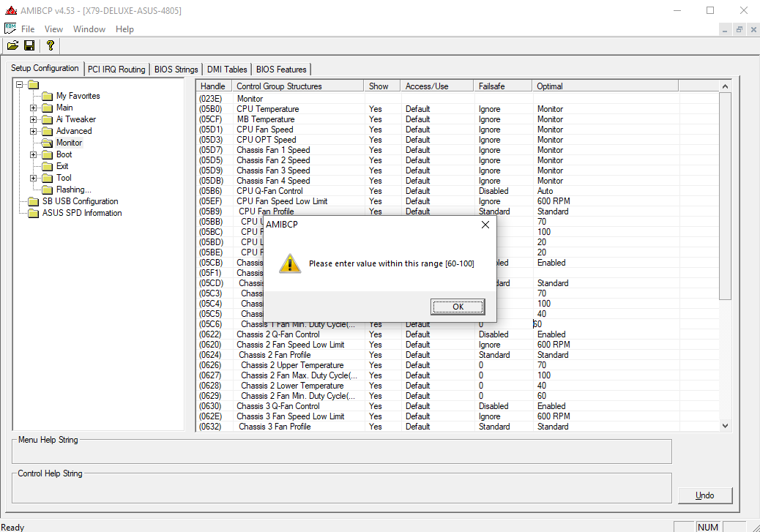The image size is (760, 532).
Task: Click Failsafe value Disabled for Chassis 3 Q-Fan Control
Action: coord(493,406)
